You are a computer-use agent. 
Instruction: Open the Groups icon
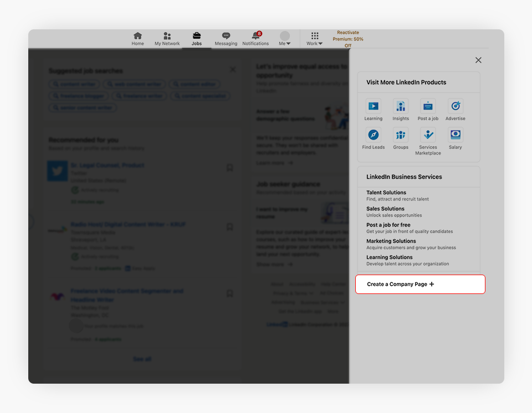coord(401,135)
